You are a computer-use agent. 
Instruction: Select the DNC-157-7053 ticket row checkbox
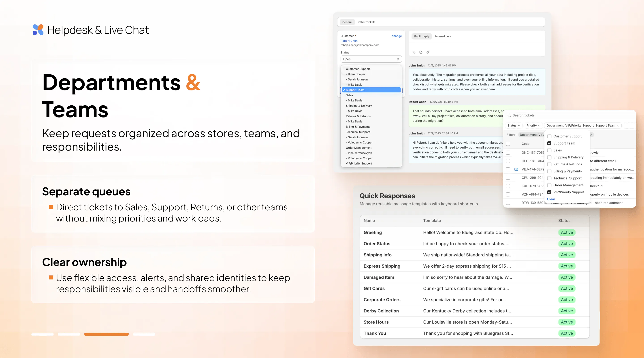click(x=508, y=153)
